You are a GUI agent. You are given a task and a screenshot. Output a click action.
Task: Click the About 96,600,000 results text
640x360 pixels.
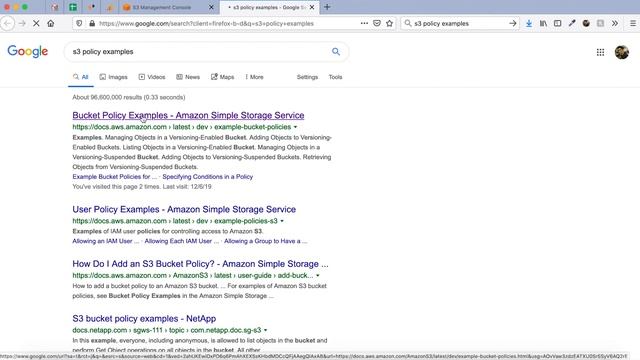pyautogui.click(x=129, y=97)
